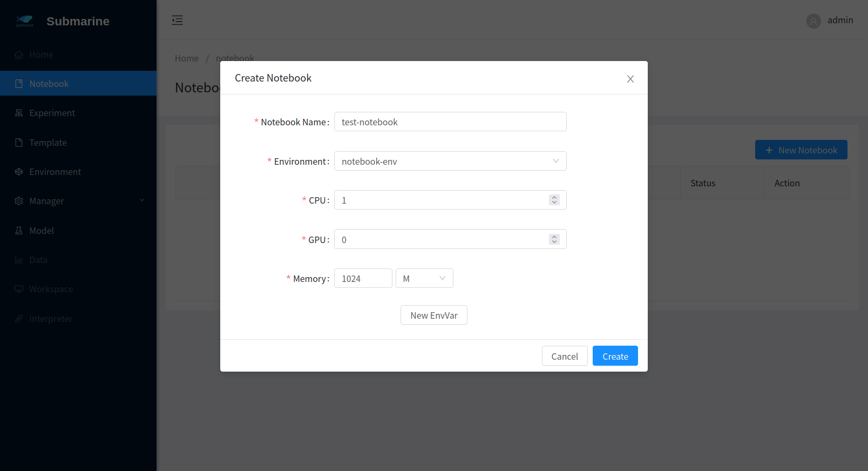Click the Environment sidebar icon
The height and width of the screenshot is (471, 868).
[19, 172]
